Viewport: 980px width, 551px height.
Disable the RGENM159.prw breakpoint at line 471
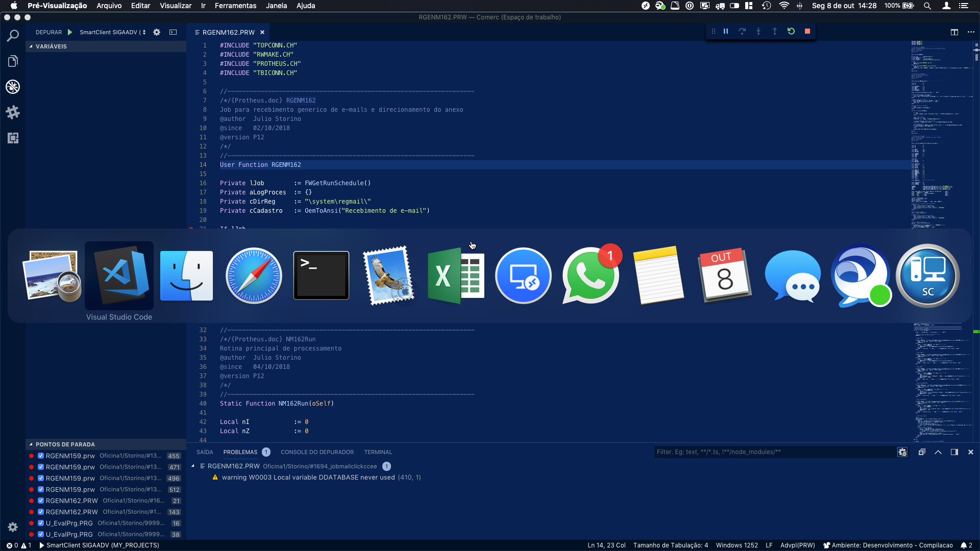41,467
